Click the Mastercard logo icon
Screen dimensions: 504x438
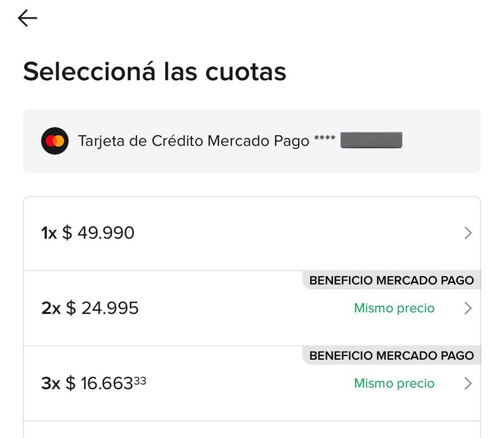click(54, 141)
